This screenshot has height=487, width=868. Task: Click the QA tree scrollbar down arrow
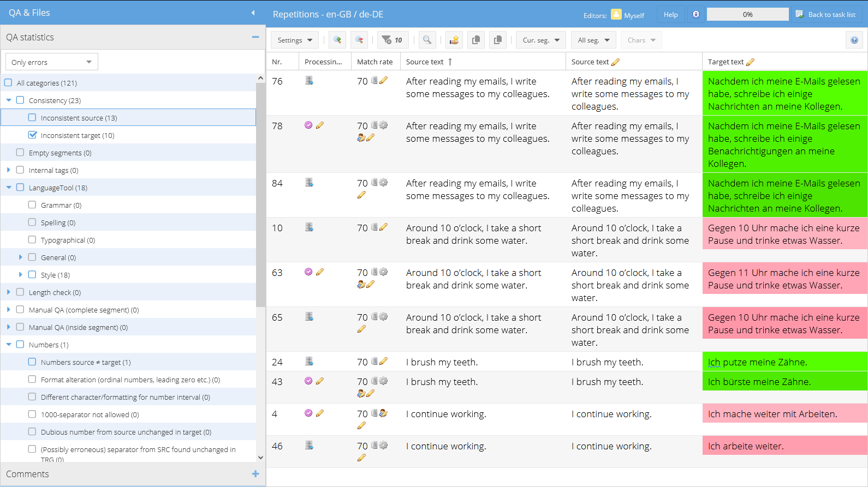point(260,457)
